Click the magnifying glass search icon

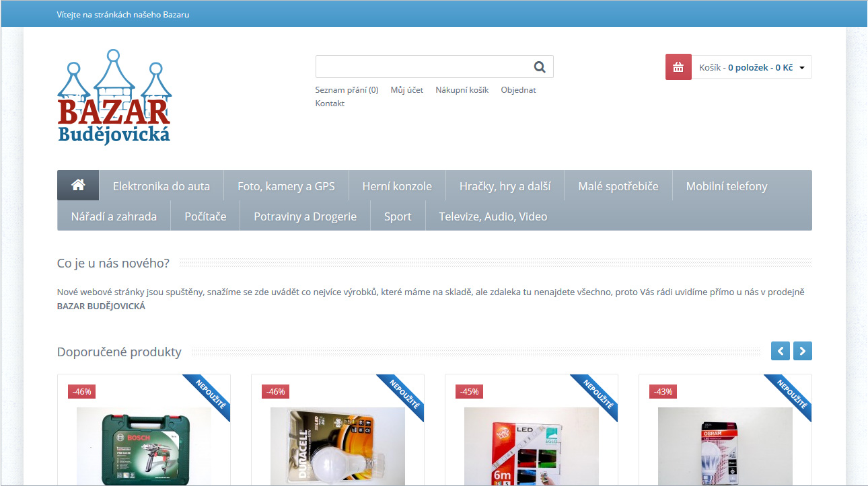point(540,67)
